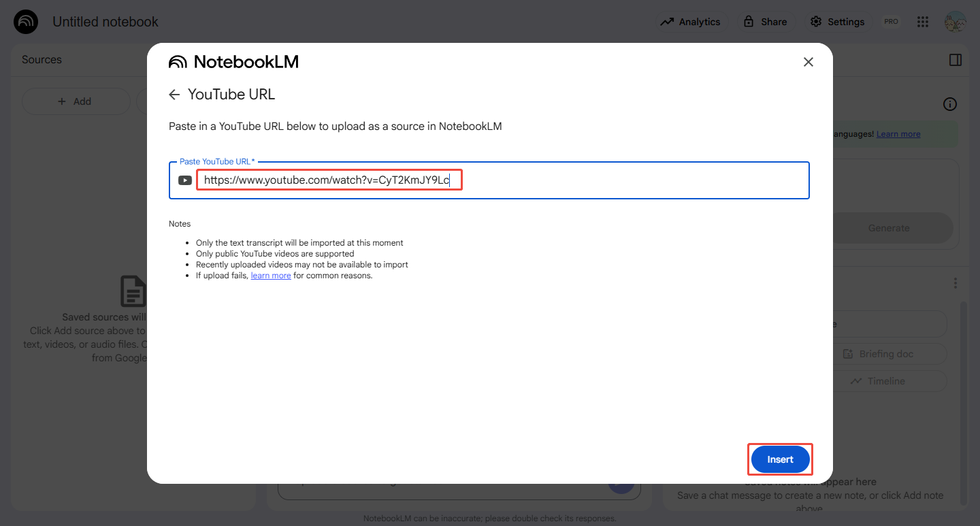Click the NotebookLM logo in the top-left corner
980x526 pixels.
coord(27,22)
